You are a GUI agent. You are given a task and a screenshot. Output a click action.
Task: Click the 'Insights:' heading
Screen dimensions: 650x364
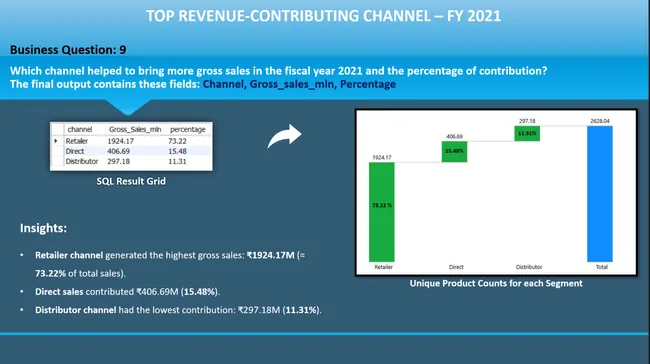44,228
